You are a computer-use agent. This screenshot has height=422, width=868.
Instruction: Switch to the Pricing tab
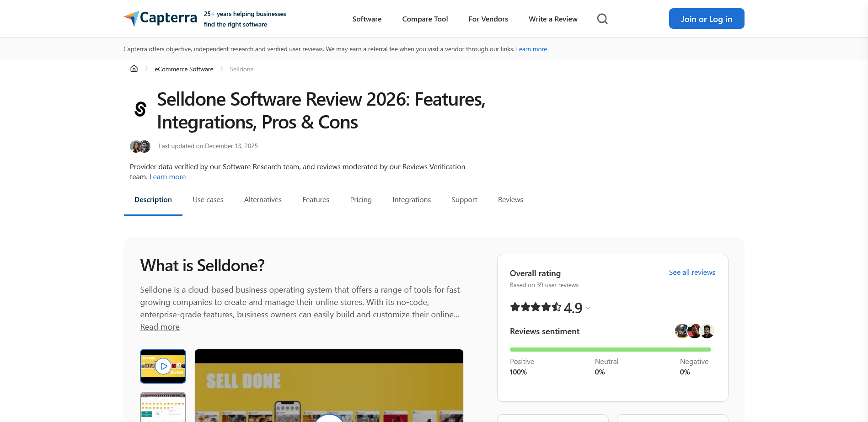tap(361, 200)
